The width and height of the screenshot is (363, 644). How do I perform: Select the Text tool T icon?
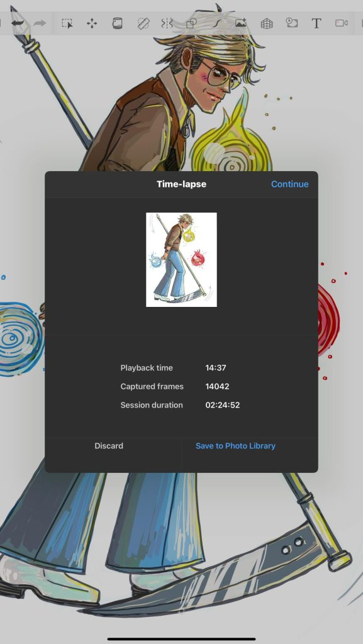[316, 23]
